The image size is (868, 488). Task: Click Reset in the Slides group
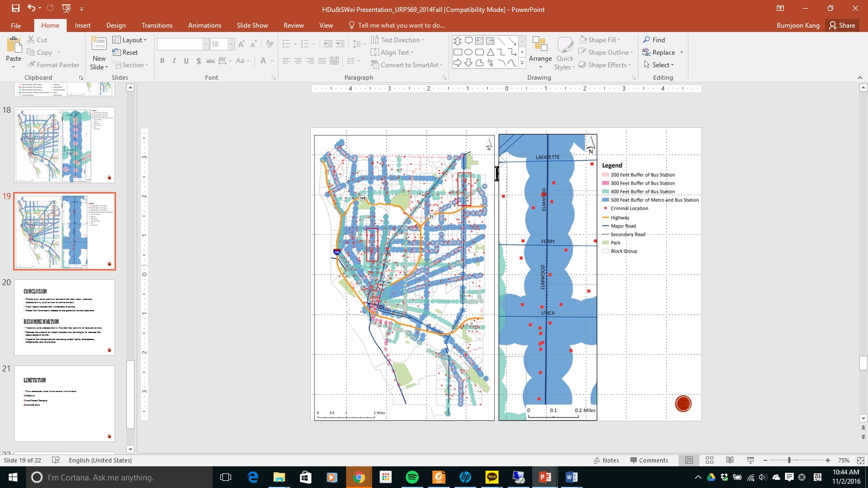click(125, 53)
